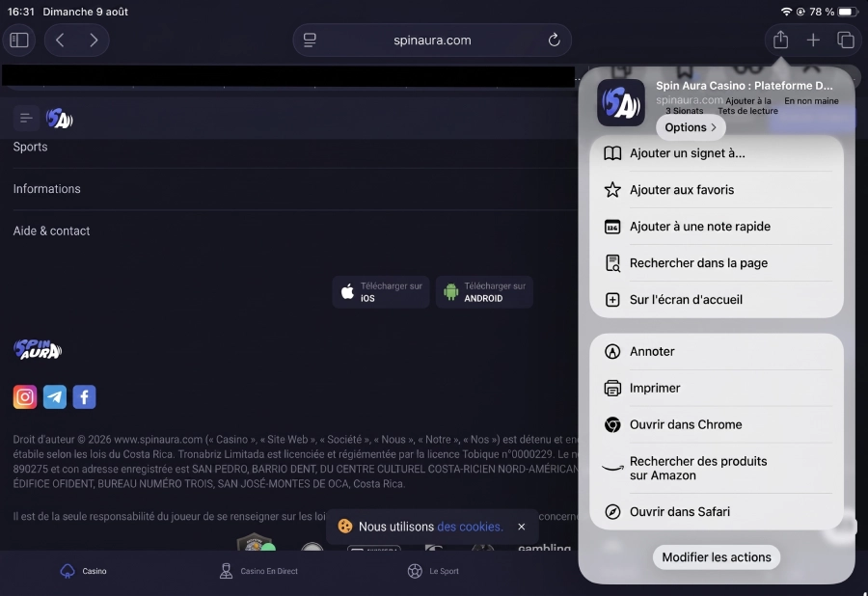Tap the share icon in toolbar
Image resolution: width=868 pixels, height=596 pixels.
[780, 40]
